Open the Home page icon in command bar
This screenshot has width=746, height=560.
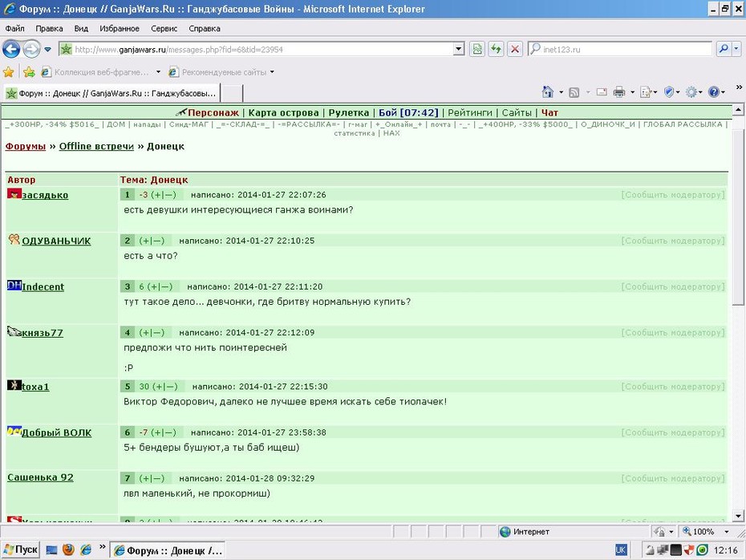[x=548, y=91]
